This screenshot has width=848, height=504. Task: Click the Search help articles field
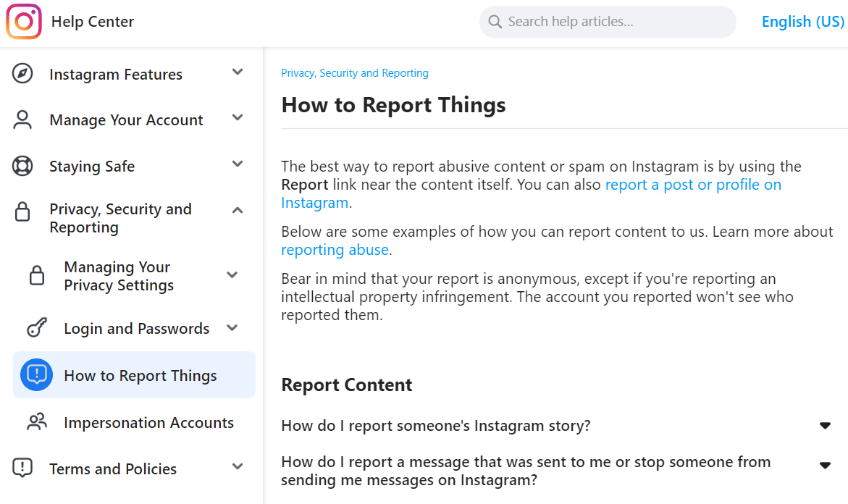(608, 22)
